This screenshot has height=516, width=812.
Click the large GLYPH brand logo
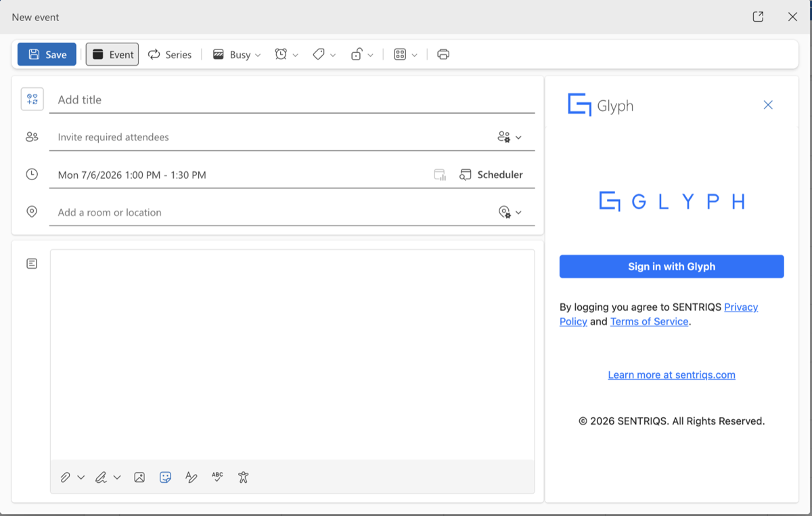pos(672,201)
